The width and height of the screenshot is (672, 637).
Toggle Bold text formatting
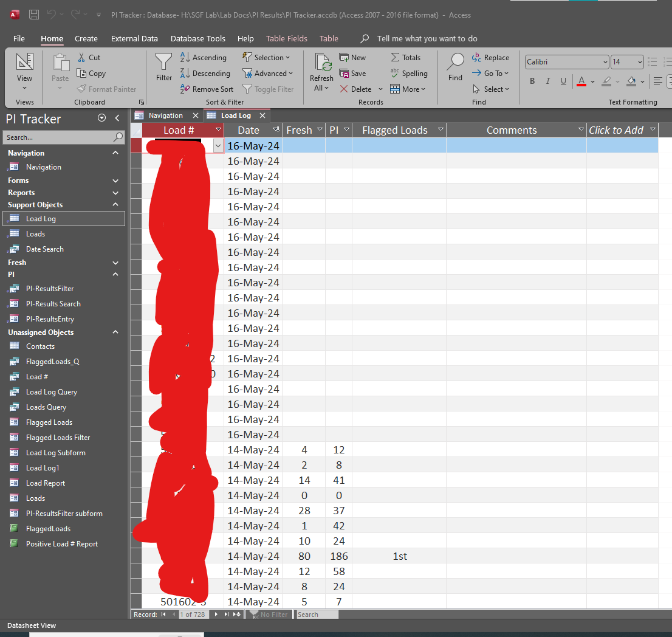[532, 81]
